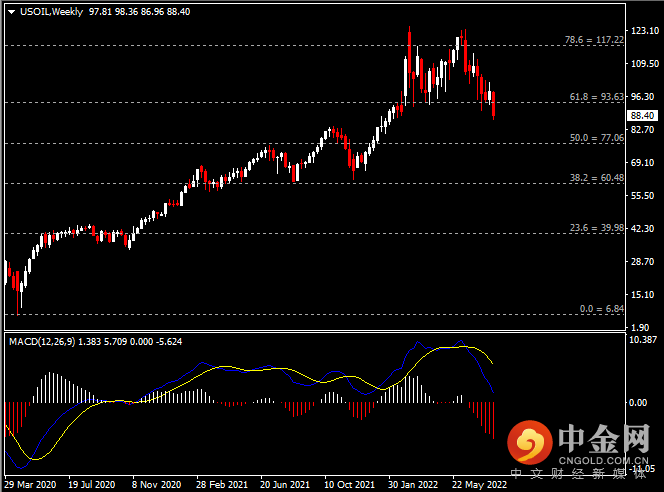Select the 23.6 = 39.98 Fibonacci label

tap(598, 228)
